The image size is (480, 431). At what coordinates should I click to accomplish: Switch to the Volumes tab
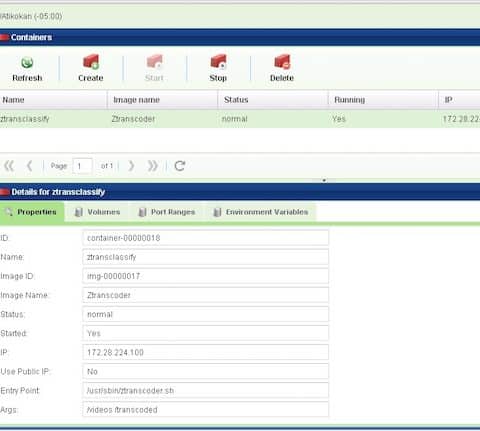click(x=97, y=212)
